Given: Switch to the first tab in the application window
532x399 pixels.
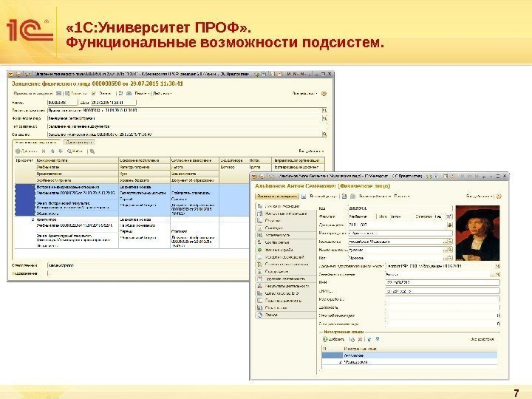Looking at the screenshot, I should [36, 143].
